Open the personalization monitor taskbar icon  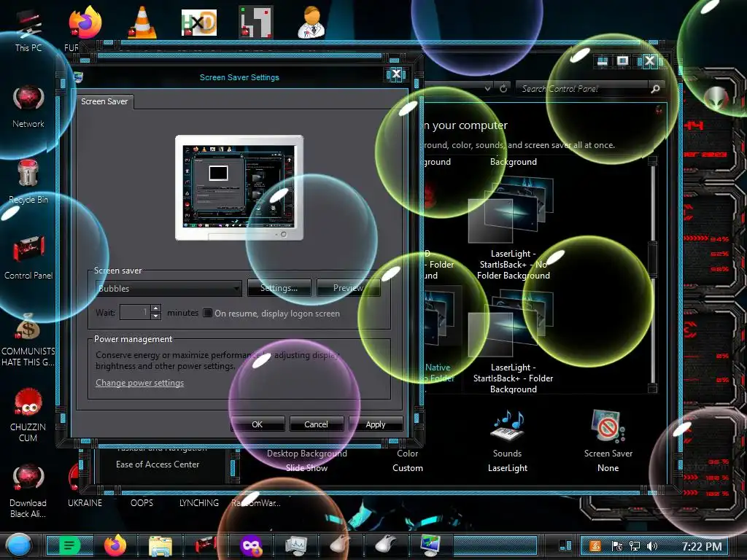point(430,545)
